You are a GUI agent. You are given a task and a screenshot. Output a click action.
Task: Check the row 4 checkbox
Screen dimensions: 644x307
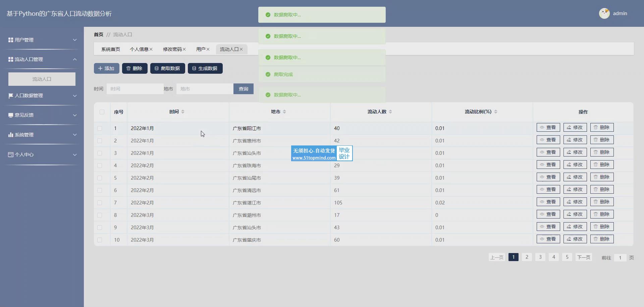(100, 166)
